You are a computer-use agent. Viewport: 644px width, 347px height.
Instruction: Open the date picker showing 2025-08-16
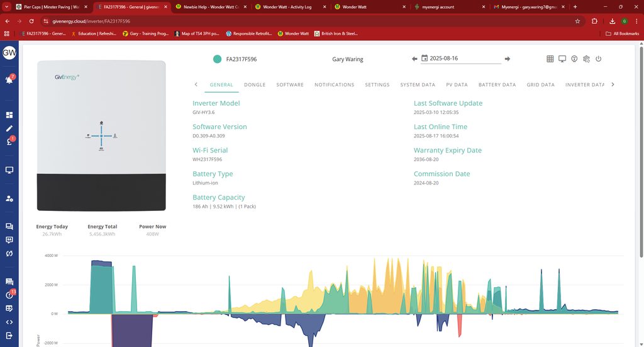[x=462, y=59]
